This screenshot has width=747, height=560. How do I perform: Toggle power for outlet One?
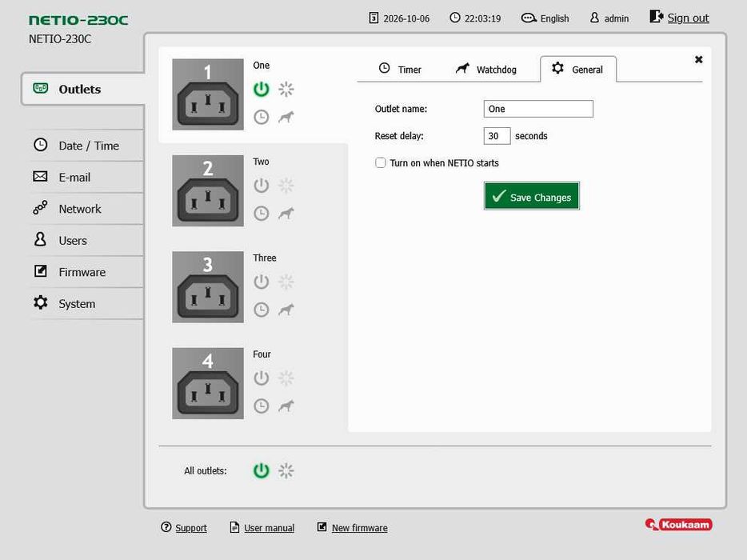coord(261,89)
